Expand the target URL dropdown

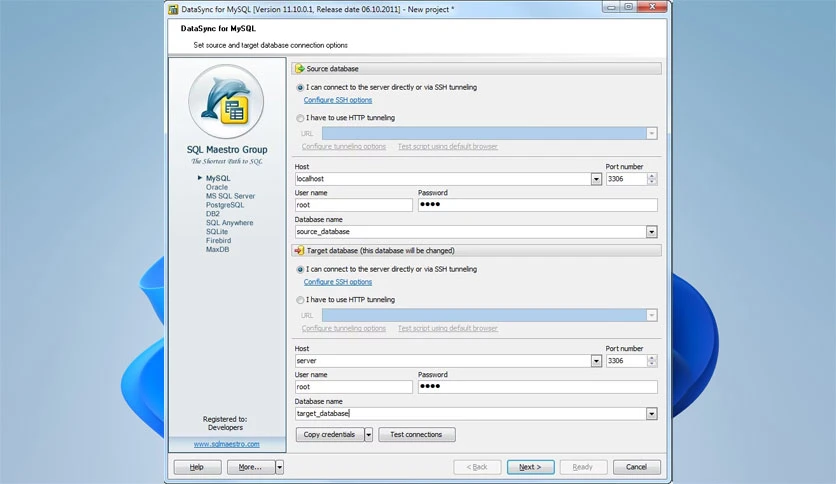pos(652,315)
